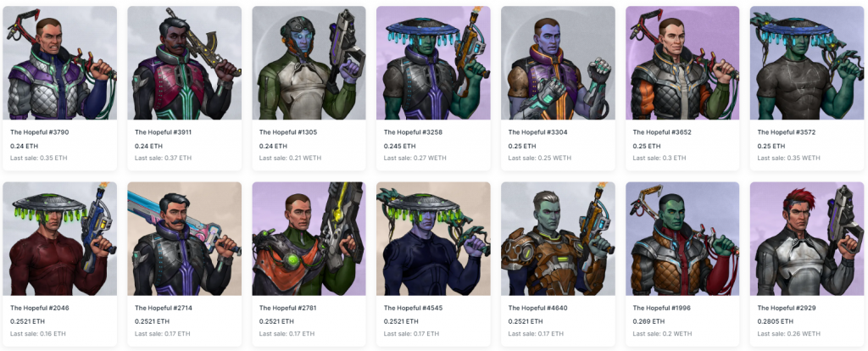The width and height of the screenshot is (868, 351).
Task: Open The Hopeful #4640 armored character image
Action: tap(558, 239)
